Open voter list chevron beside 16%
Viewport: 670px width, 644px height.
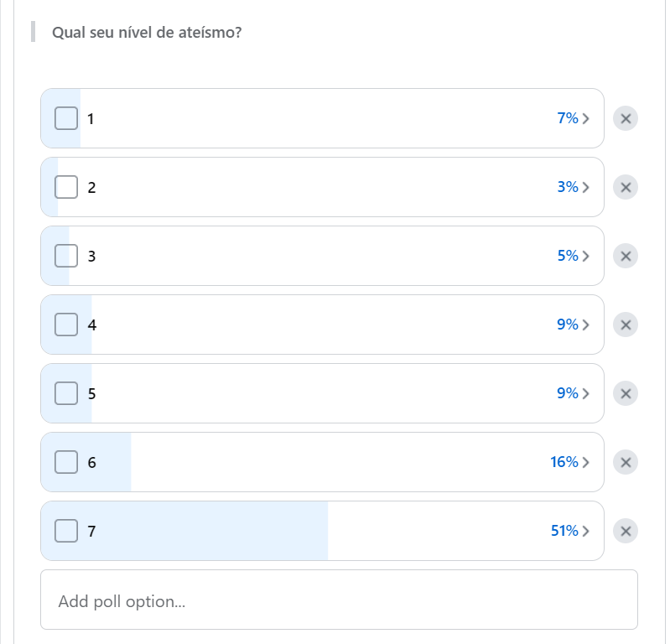point(586,463)
